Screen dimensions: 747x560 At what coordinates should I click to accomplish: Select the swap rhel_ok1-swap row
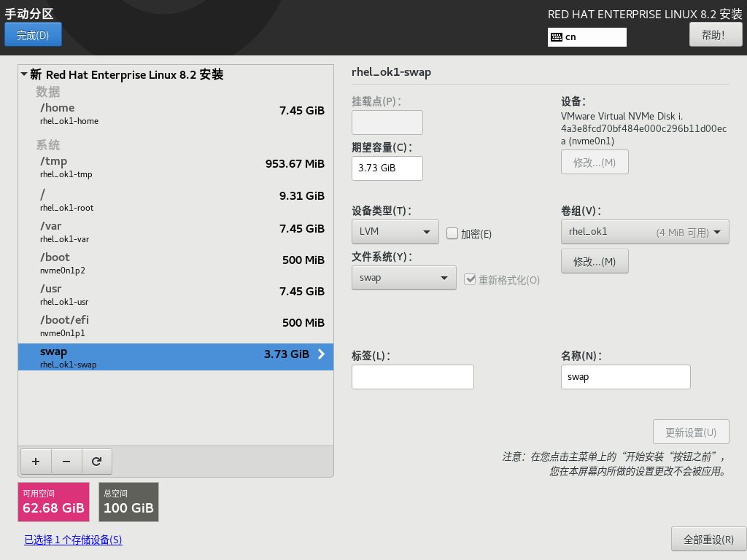tap(176, 357)
